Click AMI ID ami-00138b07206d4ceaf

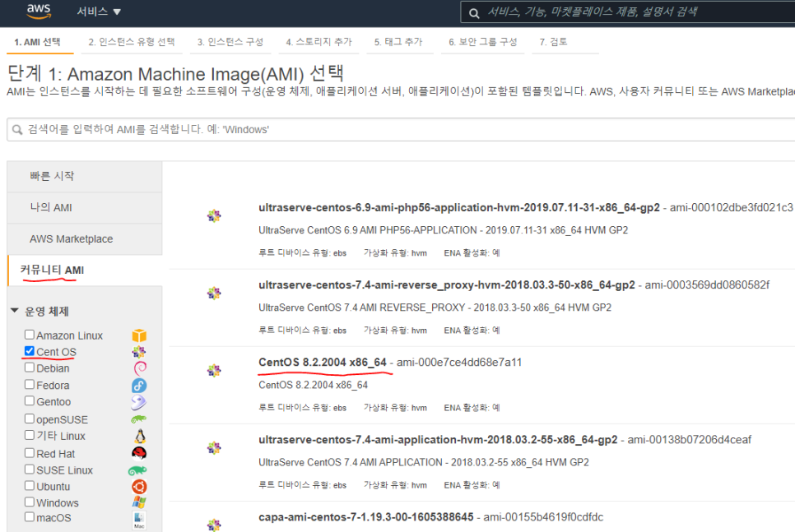[x=690, y=440]
